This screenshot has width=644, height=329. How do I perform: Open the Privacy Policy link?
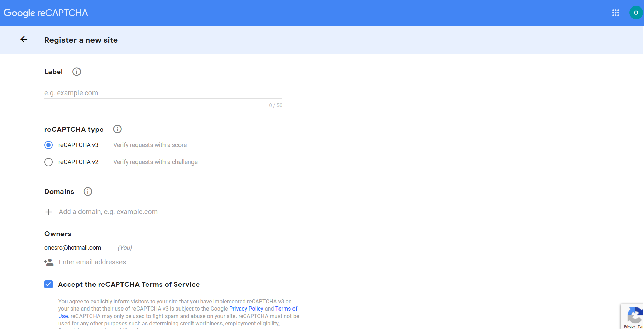pyautogui.click(x=246, y=309)
